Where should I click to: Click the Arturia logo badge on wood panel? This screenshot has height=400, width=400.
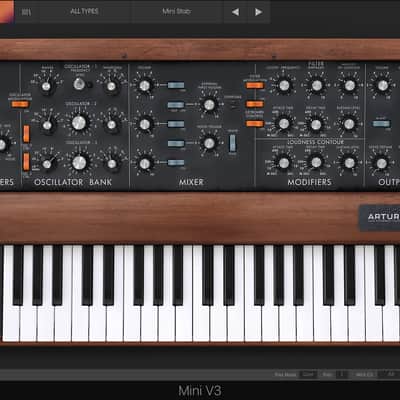380,218
